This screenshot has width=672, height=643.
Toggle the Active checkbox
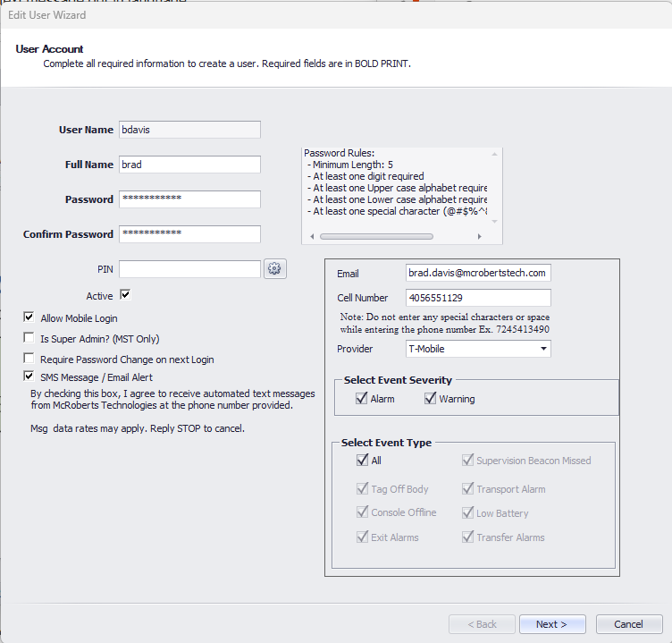click(125, 294)
